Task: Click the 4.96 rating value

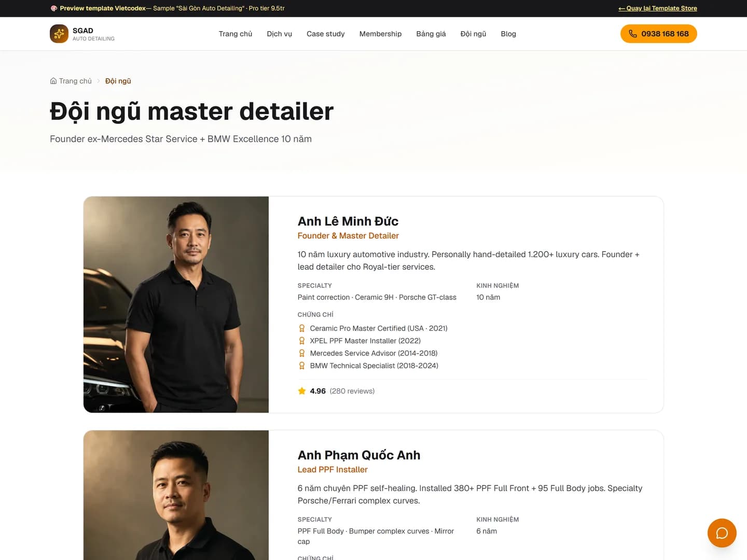Action: click(318, 391)
